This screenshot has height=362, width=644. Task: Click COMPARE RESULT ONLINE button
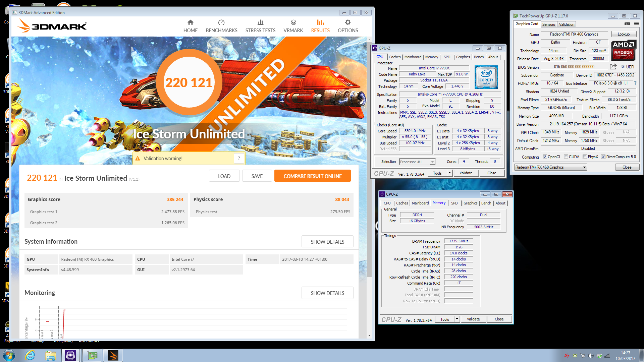[x=312, y=176]
